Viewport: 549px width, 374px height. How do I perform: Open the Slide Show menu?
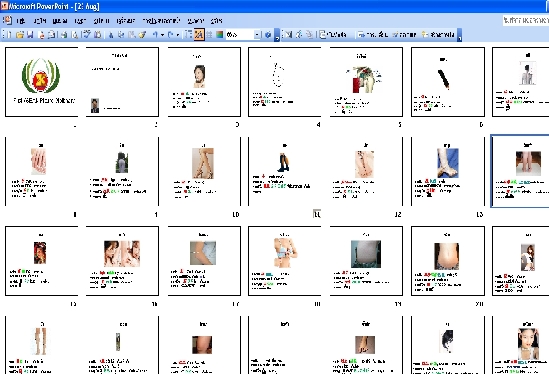(161, 21)
